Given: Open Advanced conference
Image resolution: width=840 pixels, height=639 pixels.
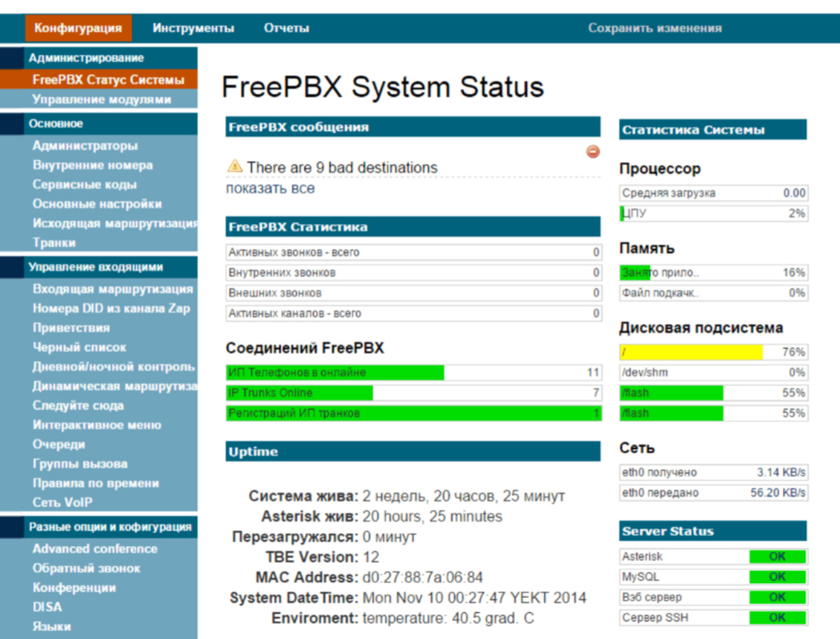Looking at the screenshot, I should point(95,548).
